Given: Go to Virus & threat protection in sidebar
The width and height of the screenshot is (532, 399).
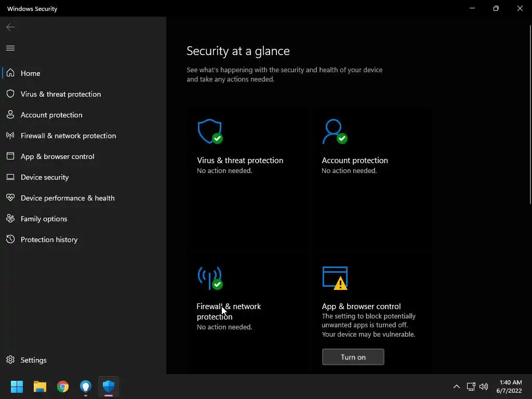Looking at the screenshot, I should point(83,94).
